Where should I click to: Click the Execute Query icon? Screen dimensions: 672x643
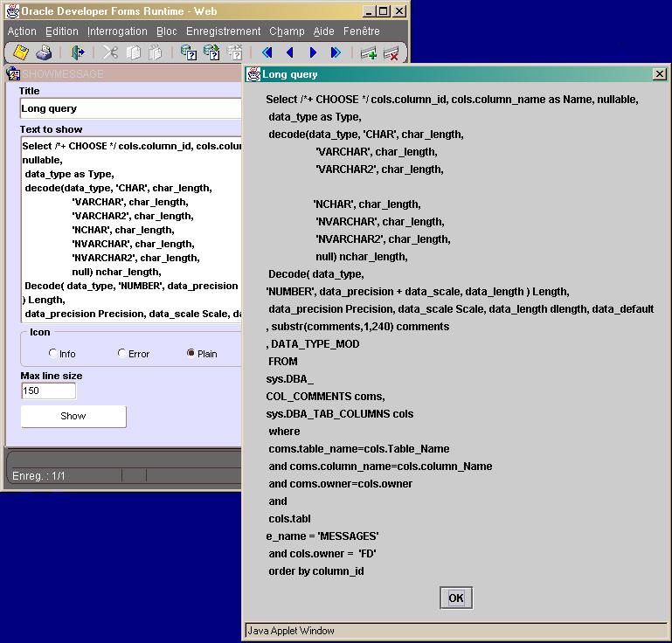pos(211,52)
